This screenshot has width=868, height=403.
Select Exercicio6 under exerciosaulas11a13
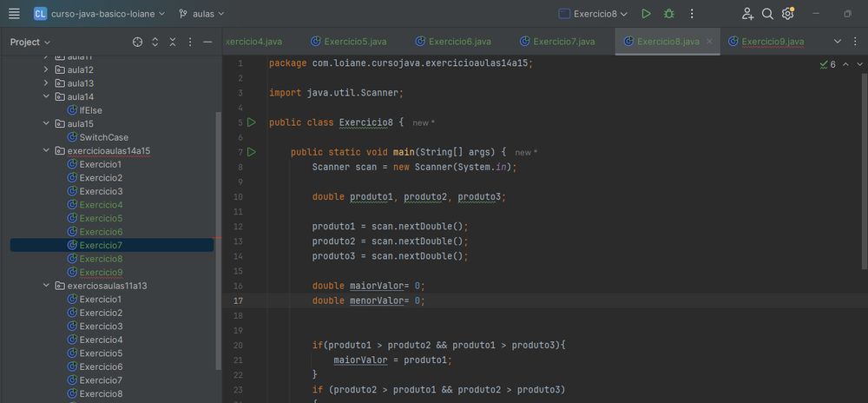pos(101,367)
